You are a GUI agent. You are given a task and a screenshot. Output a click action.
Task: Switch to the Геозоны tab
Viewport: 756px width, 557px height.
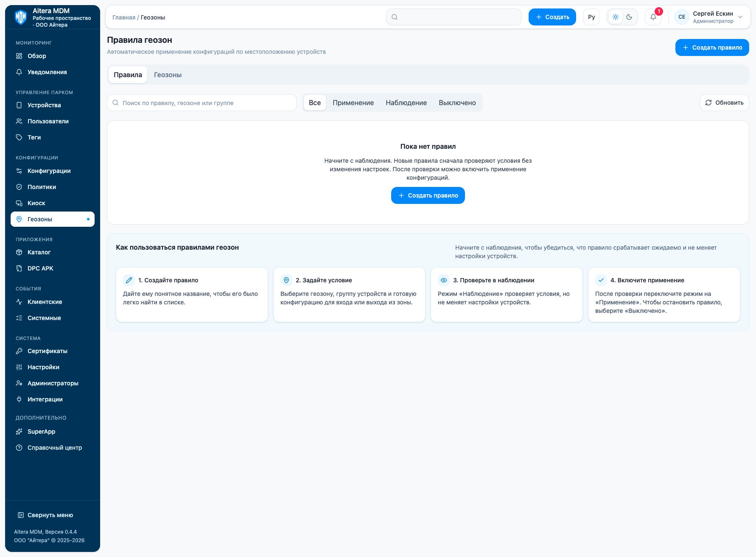pos(168,75)
